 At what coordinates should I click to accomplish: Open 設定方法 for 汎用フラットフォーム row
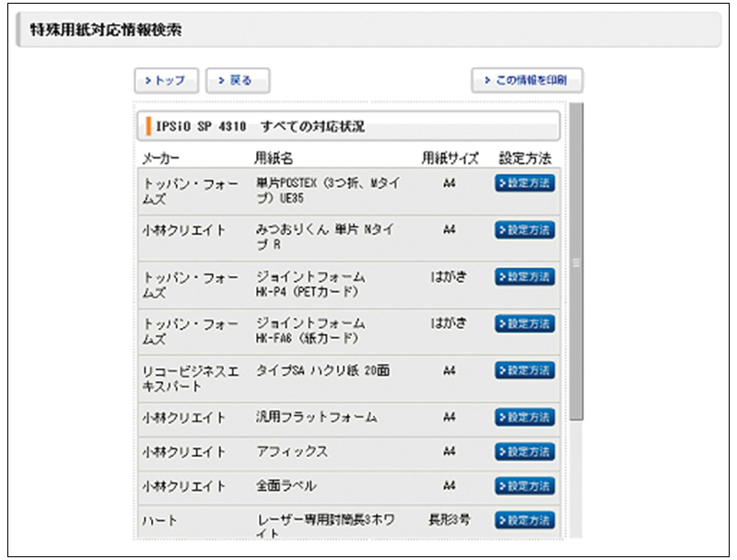525,417
